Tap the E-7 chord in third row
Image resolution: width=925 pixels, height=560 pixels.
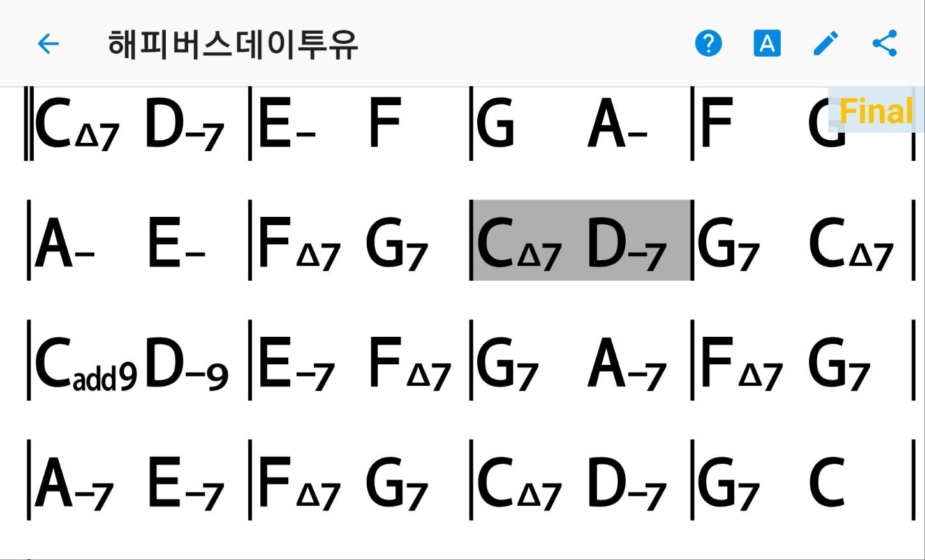tap(297, 364)
